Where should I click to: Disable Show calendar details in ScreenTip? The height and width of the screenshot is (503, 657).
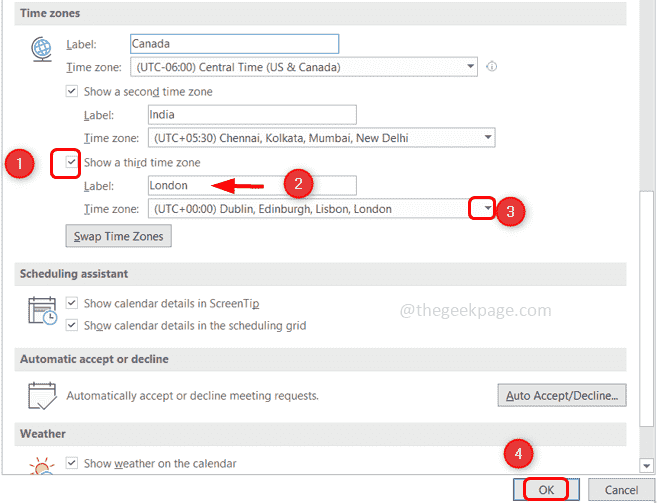71,303
